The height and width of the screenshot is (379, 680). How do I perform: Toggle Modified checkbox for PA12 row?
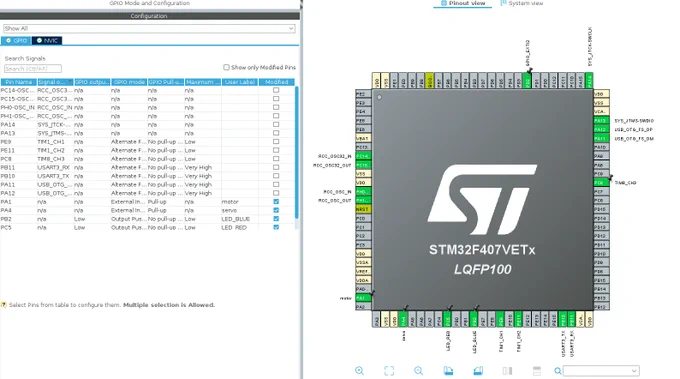coord(276,193)
